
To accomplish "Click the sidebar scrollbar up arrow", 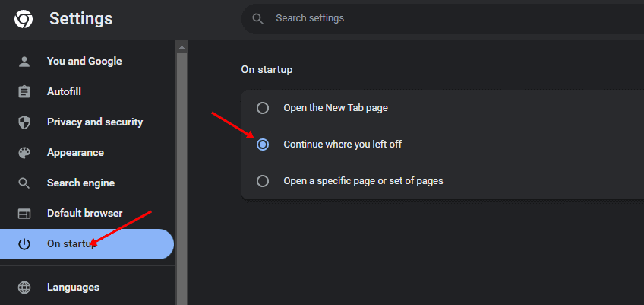I will [x=182, y=47].
